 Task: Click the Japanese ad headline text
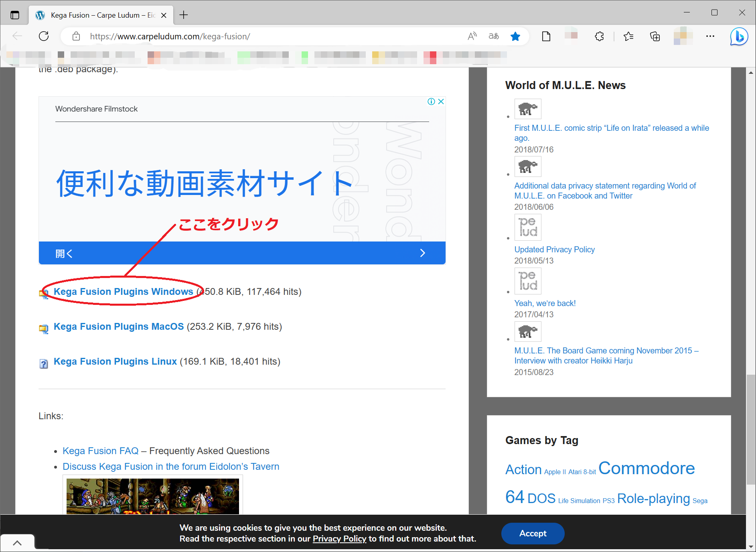tap(204, 183)
